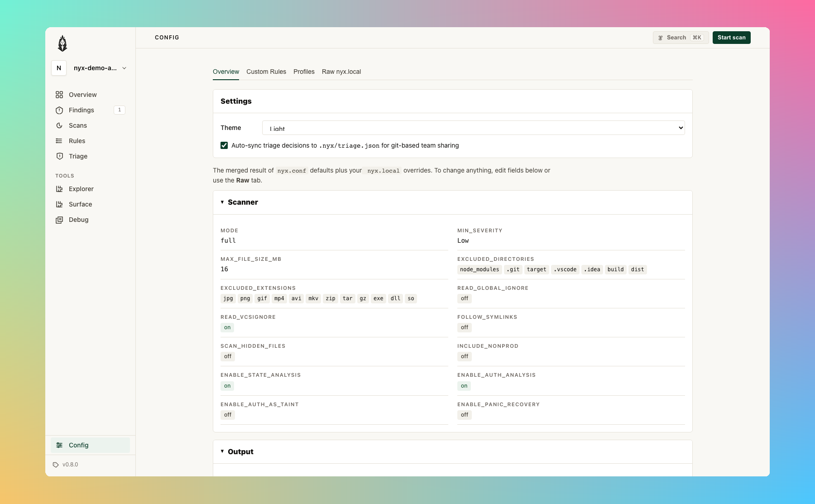815x504 pixels.
Task: Open the Explorer tool icon
Action: click(59, 189)
